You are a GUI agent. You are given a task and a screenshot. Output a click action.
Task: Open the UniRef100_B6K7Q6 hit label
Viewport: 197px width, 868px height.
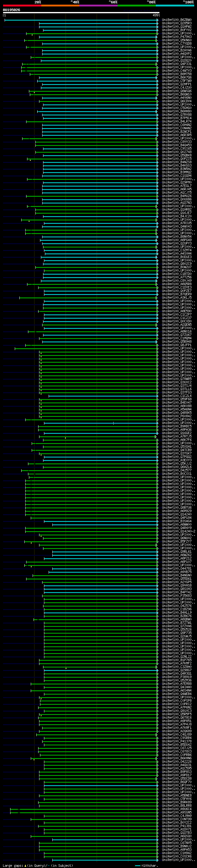click(177, 78)
